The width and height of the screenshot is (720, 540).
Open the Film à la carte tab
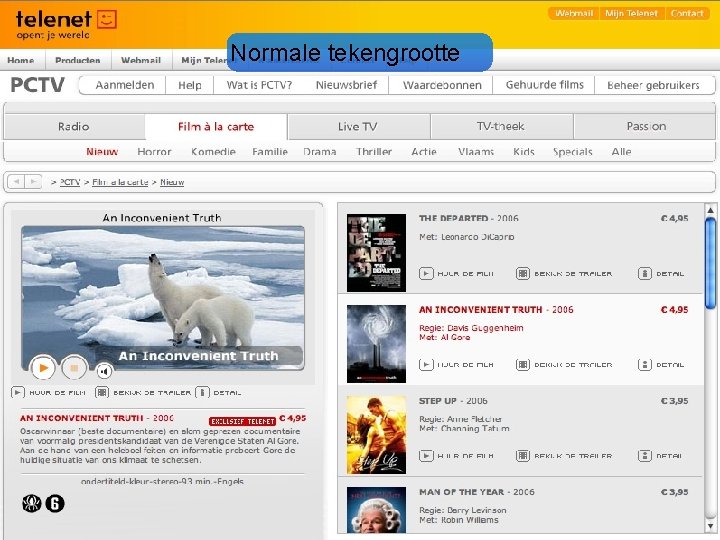216,127
